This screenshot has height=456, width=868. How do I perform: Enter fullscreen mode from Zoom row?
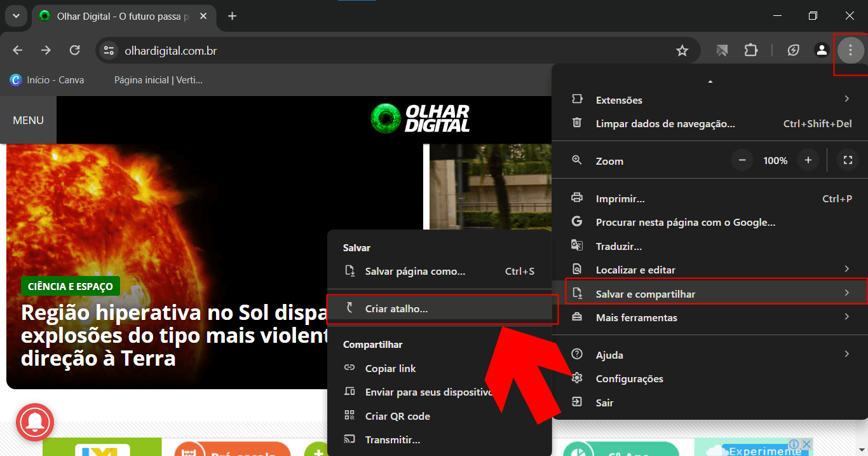click(x=848, y=160)
